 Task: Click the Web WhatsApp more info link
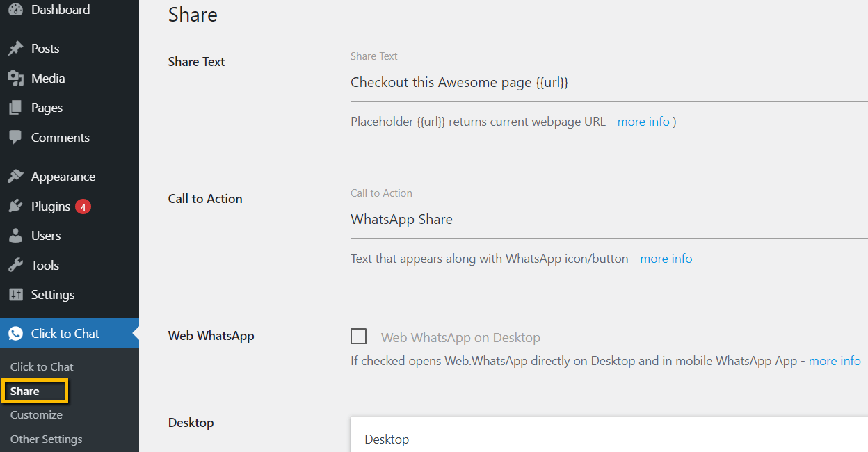(x=835, y=360)
